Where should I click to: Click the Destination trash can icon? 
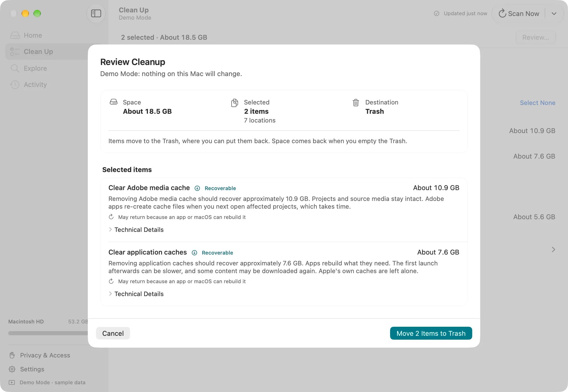pos(356,103)
